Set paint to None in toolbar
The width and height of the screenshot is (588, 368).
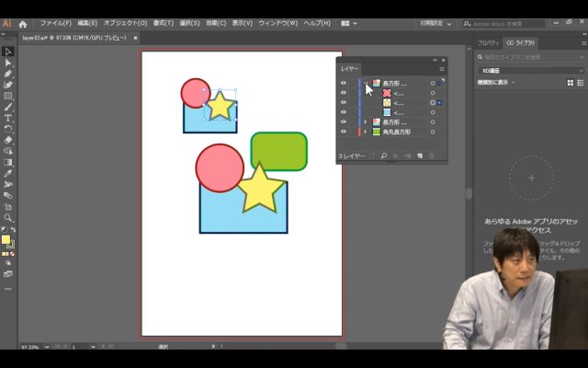[12, 254]
